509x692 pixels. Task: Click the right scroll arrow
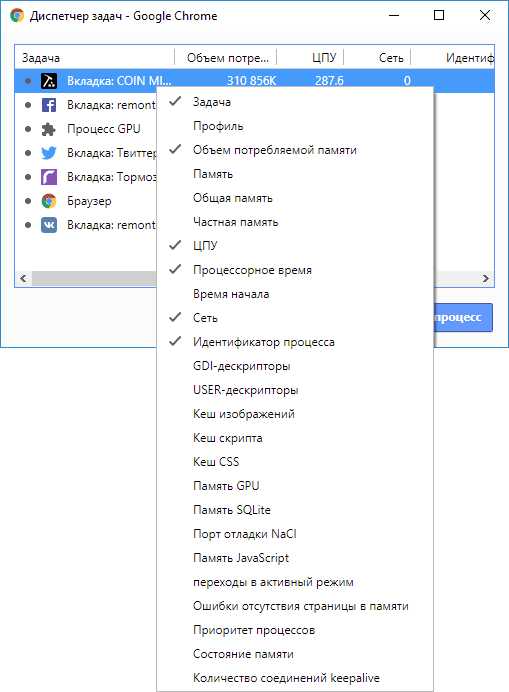(x=486, y=278)
